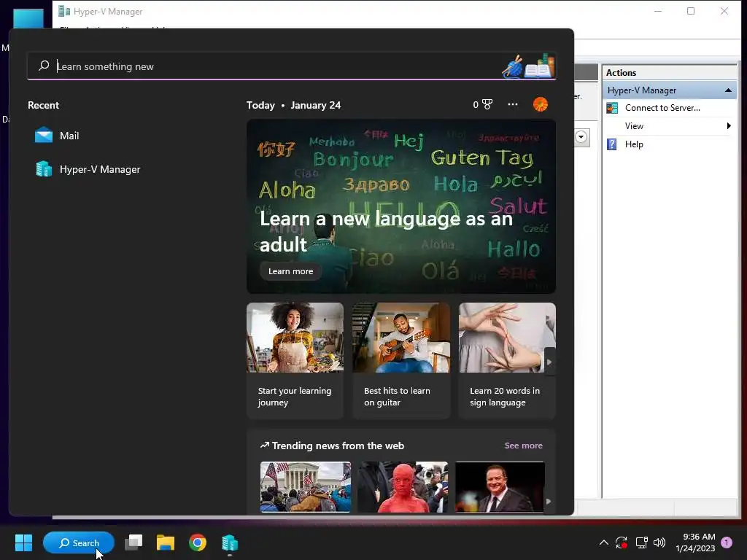
Task: Open the Learn a new language headline
Action: 386,231
